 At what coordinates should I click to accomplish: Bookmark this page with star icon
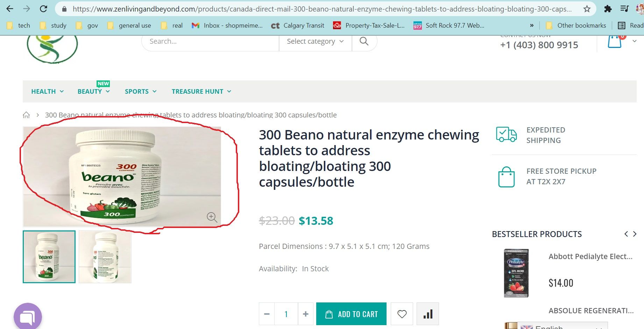coord(587,9)
